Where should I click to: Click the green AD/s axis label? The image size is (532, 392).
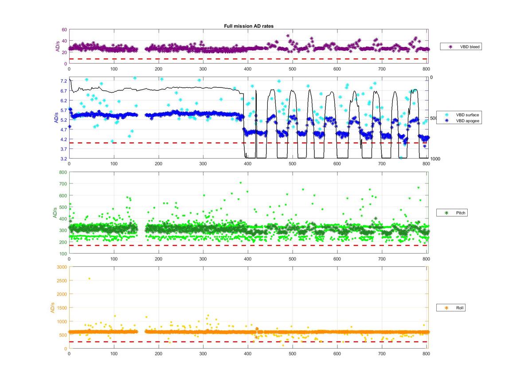click(x=55, y=213)
